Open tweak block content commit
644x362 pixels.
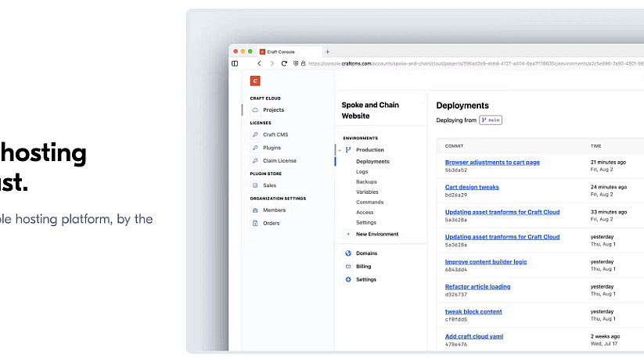[473, 311]
